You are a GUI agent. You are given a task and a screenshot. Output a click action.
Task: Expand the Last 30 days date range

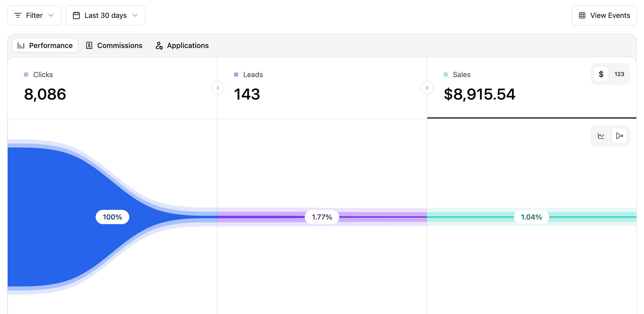pos(106,15)
